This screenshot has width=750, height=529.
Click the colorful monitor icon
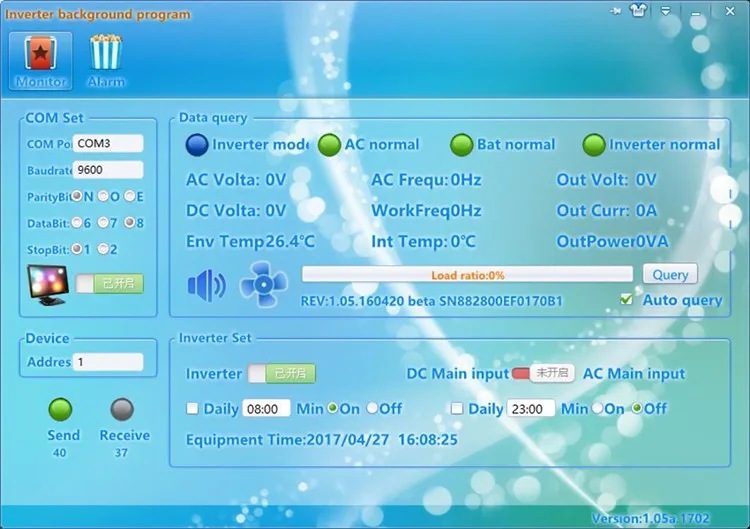click(x=48, y=285)
